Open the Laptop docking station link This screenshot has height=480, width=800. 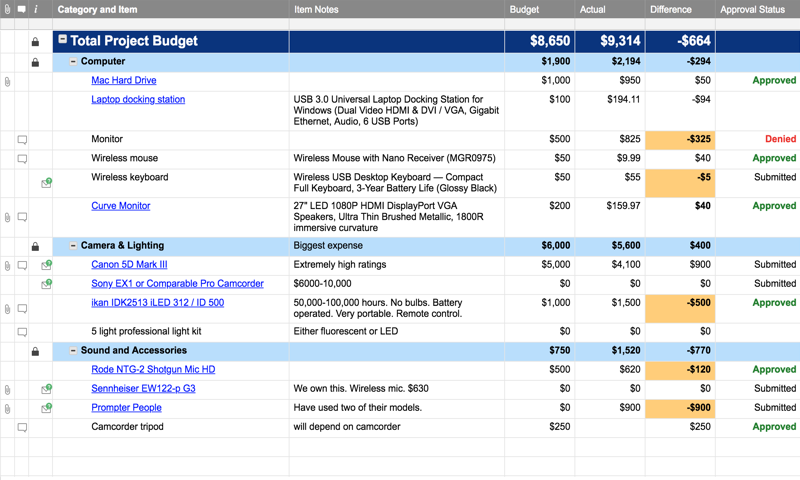pos(138,100)
